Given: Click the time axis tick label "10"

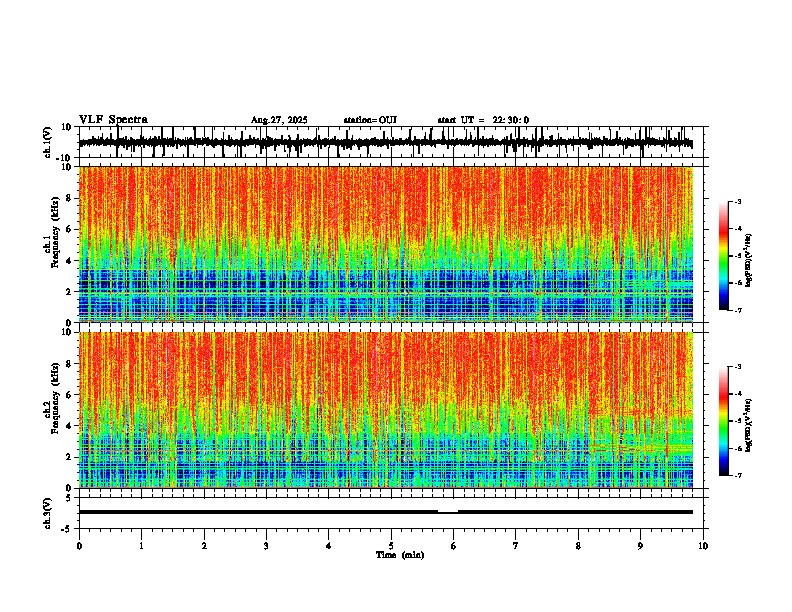Looking at the screenshot, I should [x=703, y=546].
